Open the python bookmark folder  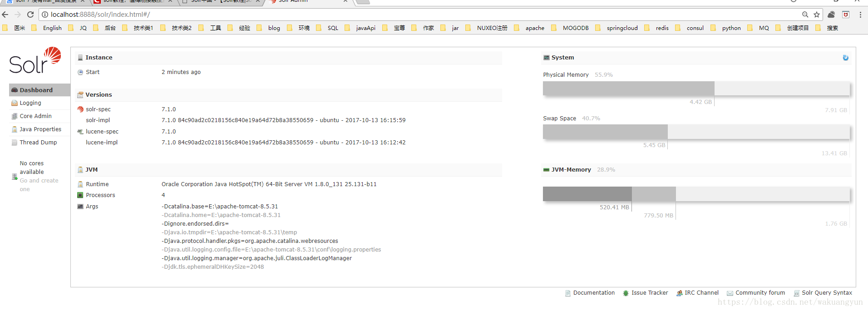tap(725, 28)
